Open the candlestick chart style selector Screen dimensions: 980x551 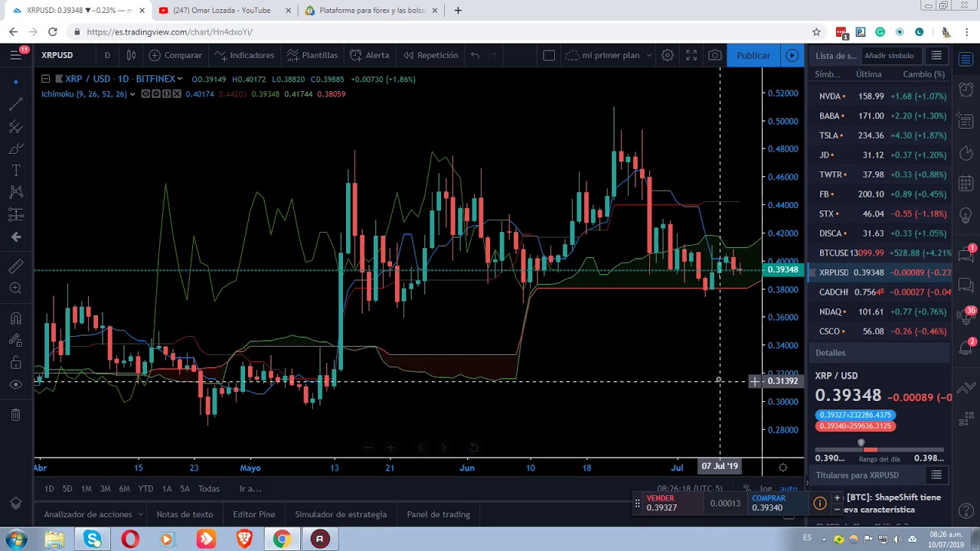click(x=132, y=55)
